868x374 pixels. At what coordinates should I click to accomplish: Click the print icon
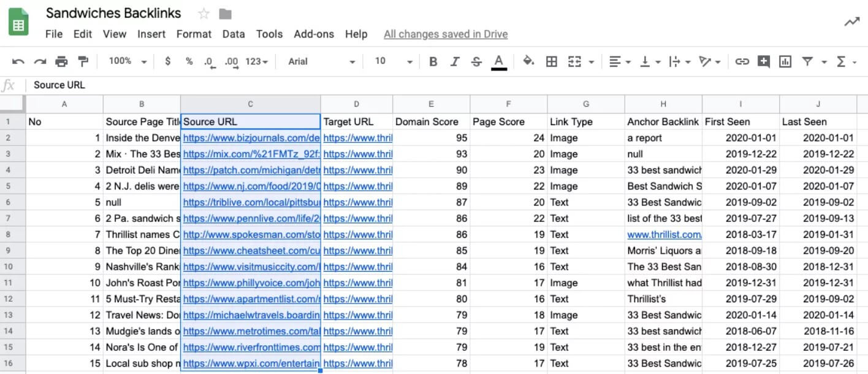tap(61, 61)
